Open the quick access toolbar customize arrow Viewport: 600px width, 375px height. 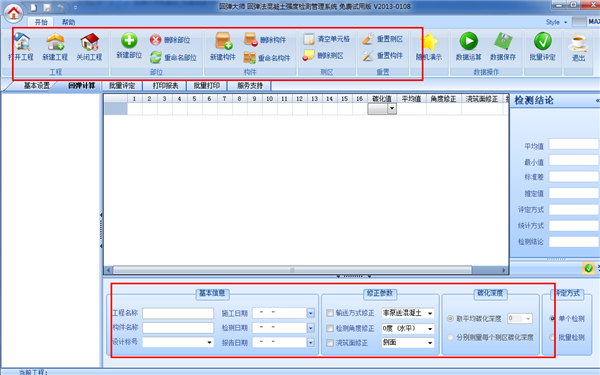point(75,8)
